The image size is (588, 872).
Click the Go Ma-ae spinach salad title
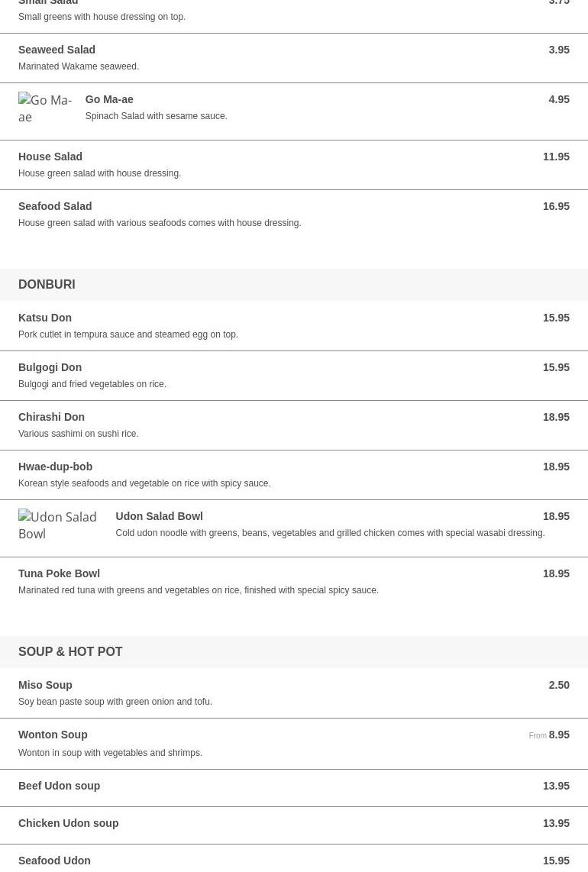pyautogui.click(x=109, y=99)
